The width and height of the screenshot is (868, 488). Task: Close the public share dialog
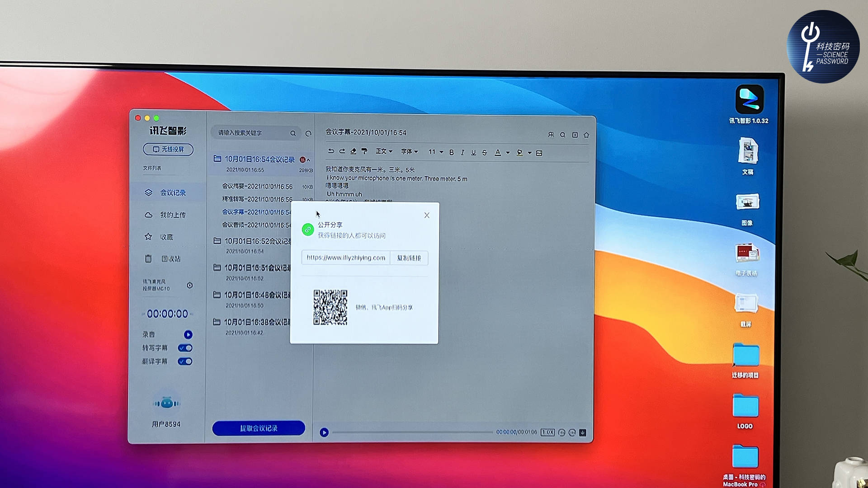tap(427, 216)
